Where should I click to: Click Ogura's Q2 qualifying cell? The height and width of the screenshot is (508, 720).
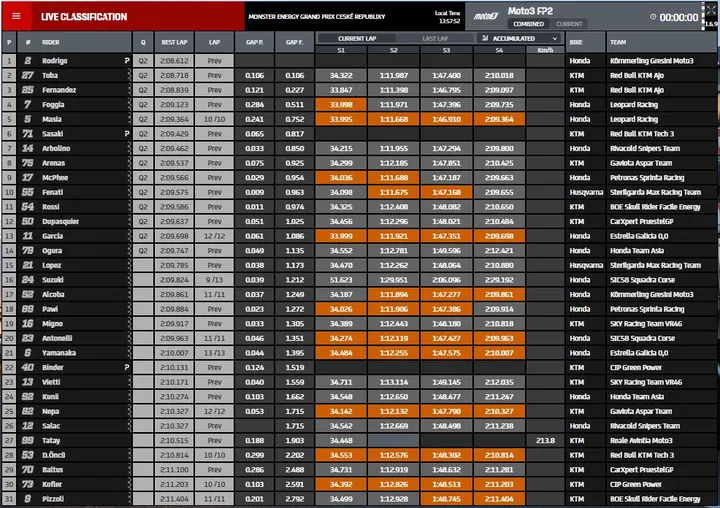coord(143,251)
